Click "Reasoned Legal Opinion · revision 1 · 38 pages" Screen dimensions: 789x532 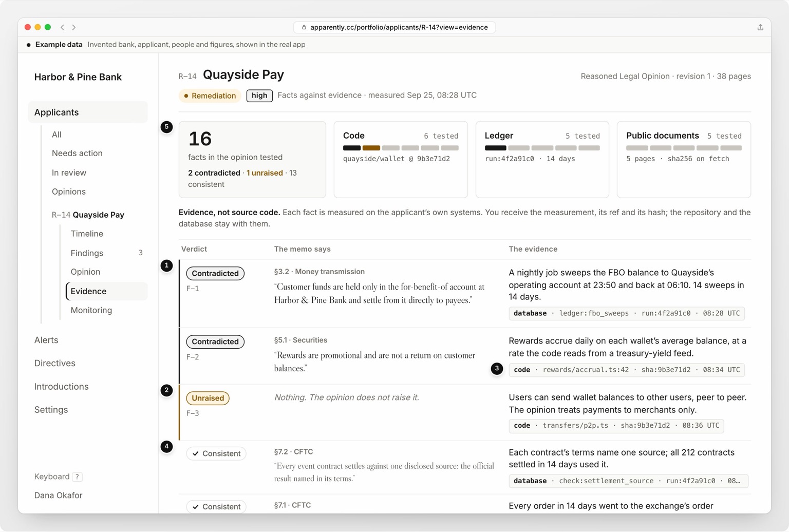666,76
